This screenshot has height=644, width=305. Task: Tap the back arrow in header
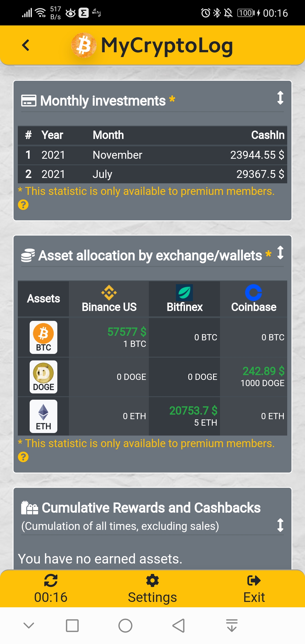[x=26, y=45]
